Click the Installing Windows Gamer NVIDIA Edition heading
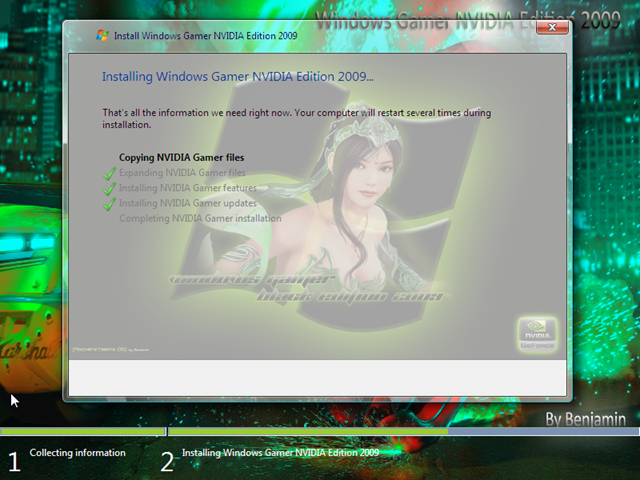This screenshot has height=480, width=640. coord(238,77)
